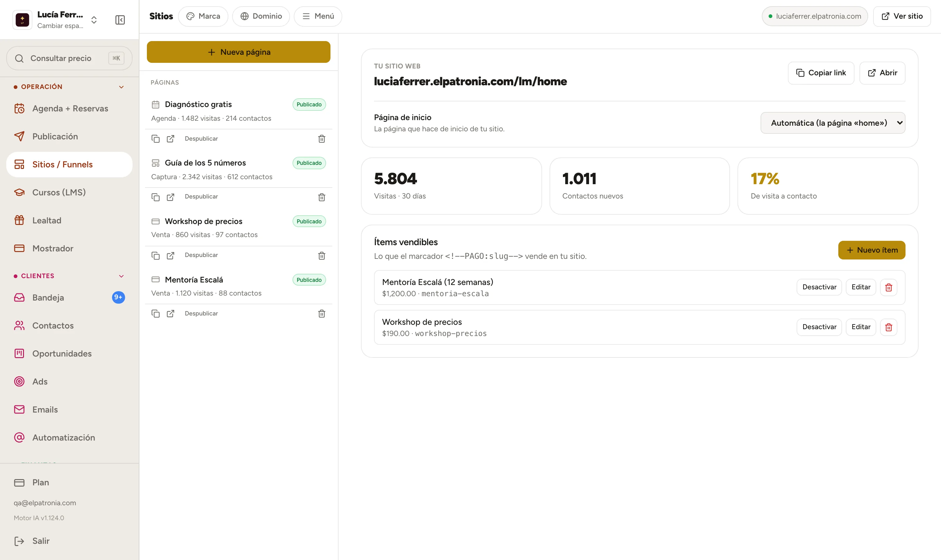Open Workshop de precios page externally
Screen dimensions: 941x560
click(171, 255)
